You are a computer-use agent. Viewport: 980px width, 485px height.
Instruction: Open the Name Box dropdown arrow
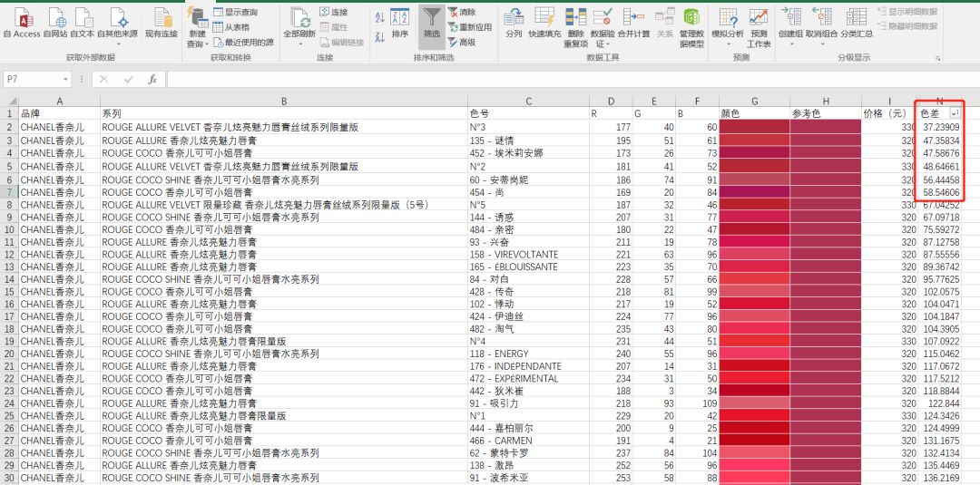tap(65, 79)
